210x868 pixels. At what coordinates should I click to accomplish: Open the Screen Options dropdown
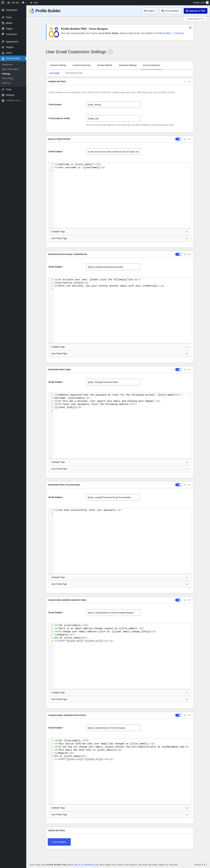click(x=195, y=19)
